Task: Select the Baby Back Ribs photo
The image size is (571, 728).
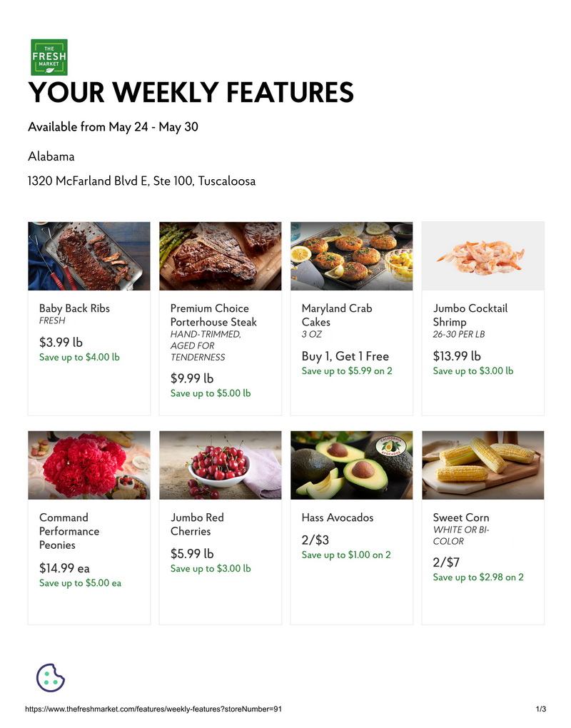Action: pyautogui.click(x=89, y=256)
